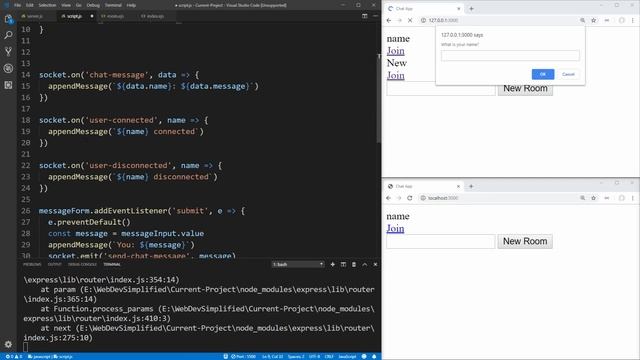Go back in top Chrome window
Image resolution: width=640 pixels, height=360 pixels.
(x=389, y=20)
